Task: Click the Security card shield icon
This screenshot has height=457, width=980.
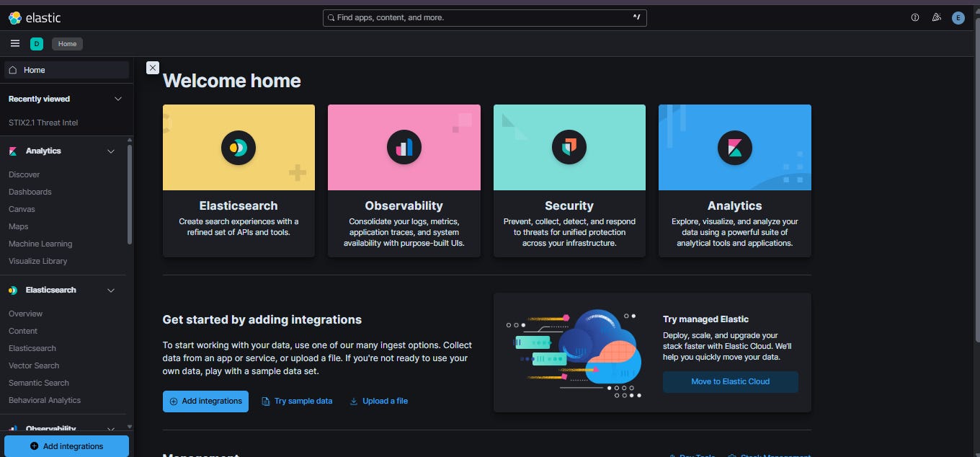Action: coord(569,147)
